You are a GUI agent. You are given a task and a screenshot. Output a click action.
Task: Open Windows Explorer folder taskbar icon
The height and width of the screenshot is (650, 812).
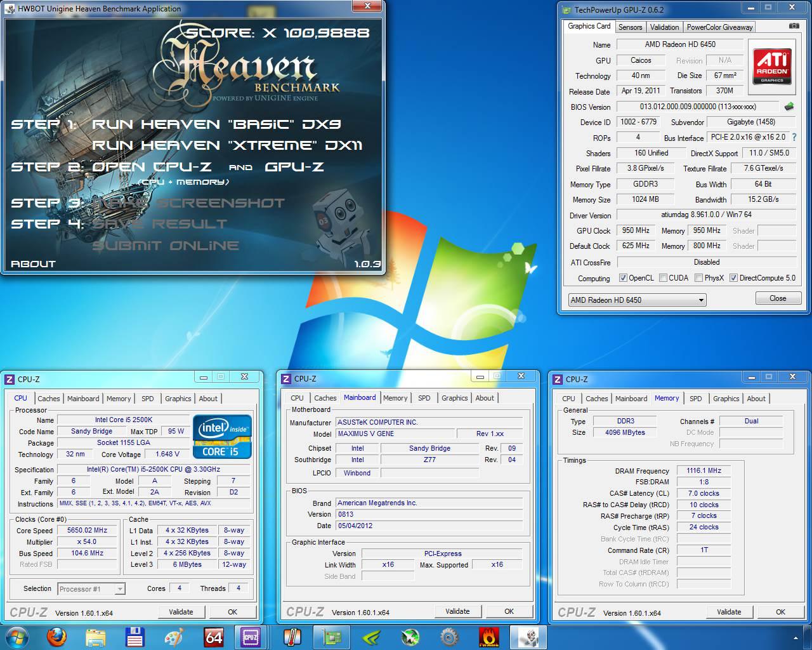click(96, 637)
